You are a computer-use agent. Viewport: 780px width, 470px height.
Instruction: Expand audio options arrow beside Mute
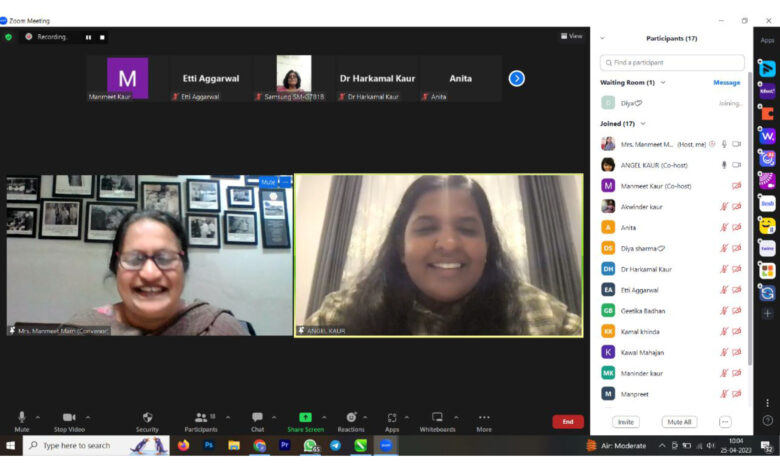[38, 417]
